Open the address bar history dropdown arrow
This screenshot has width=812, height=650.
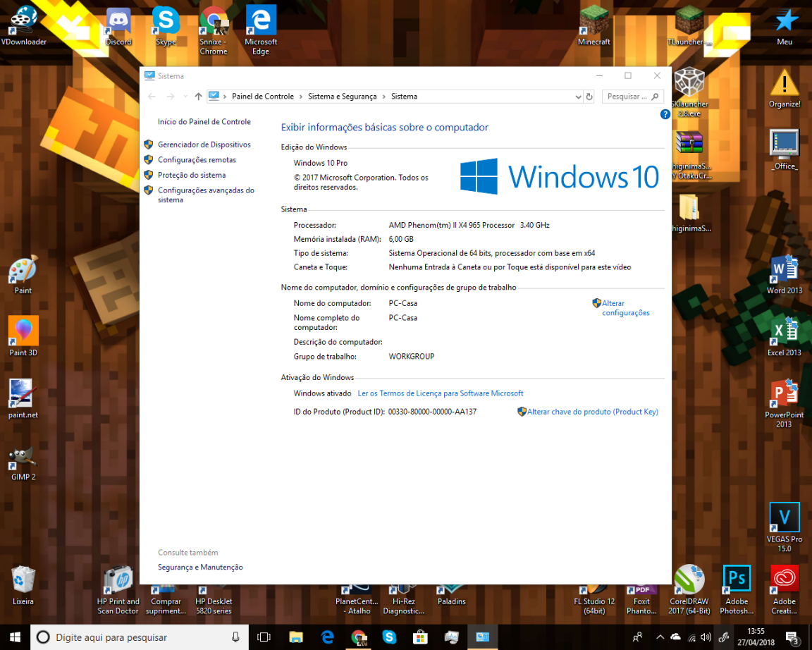pyautogui.click(x=578, y=97)
